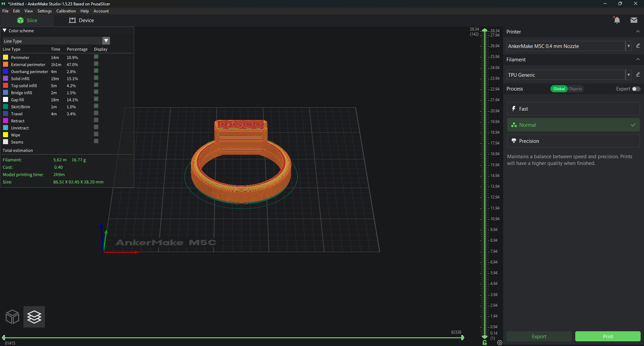Open the Calibration menu
This screenshot has height=346, width=644.
click(x=66, y=11)
